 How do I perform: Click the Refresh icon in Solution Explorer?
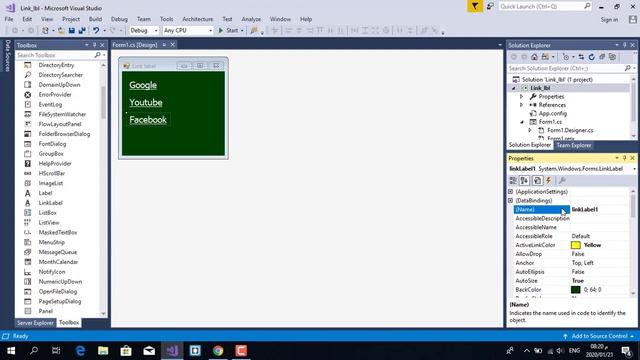591,57
